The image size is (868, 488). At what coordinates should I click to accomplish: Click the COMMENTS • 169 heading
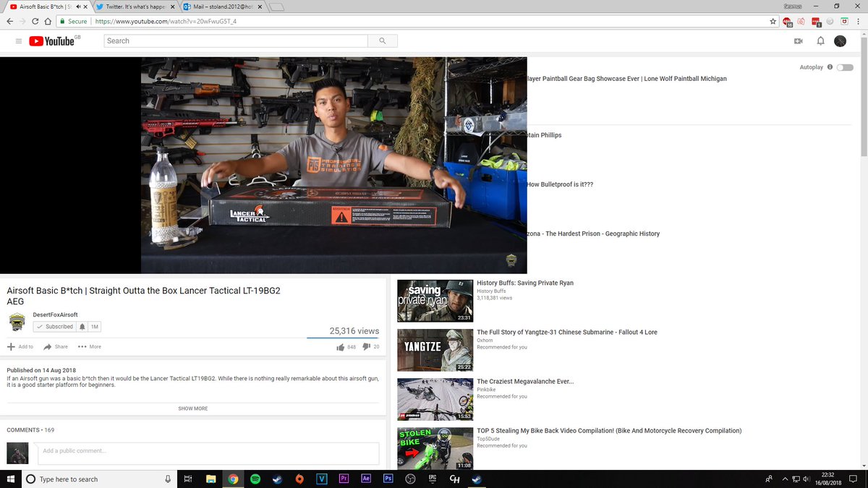point(30,430)
